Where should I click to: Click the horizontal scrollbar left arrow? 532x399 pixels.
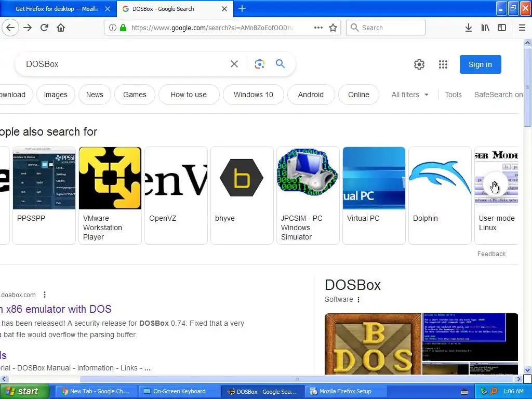click(x=4, y=379)
